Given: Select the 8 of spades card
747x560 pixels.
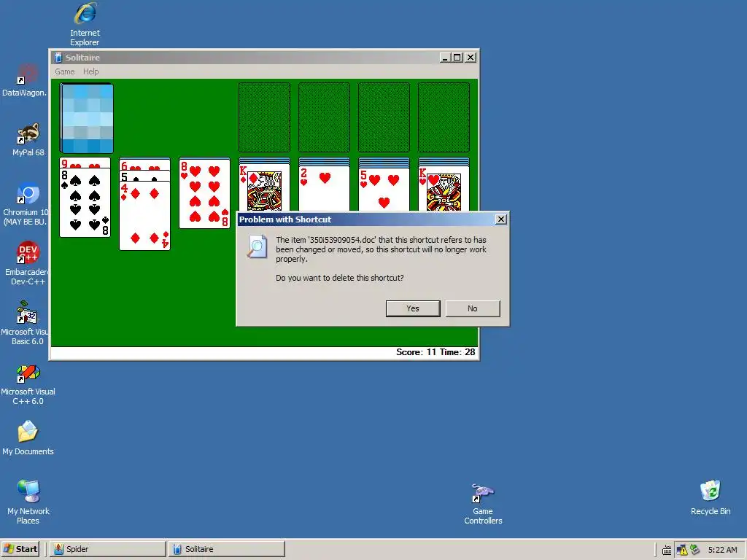Looking at the screenshot, I should (x=85, y=203).
